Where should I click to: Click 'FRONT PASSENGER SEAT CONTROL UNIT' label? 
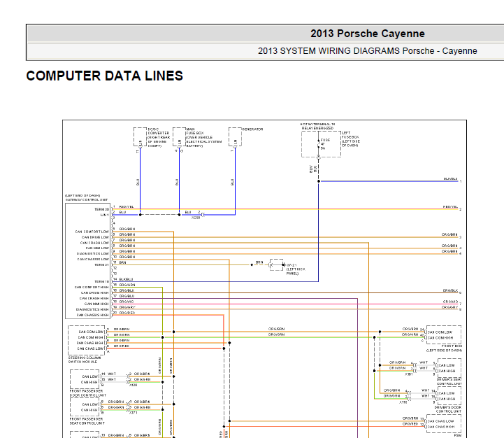tap(87, 421)
